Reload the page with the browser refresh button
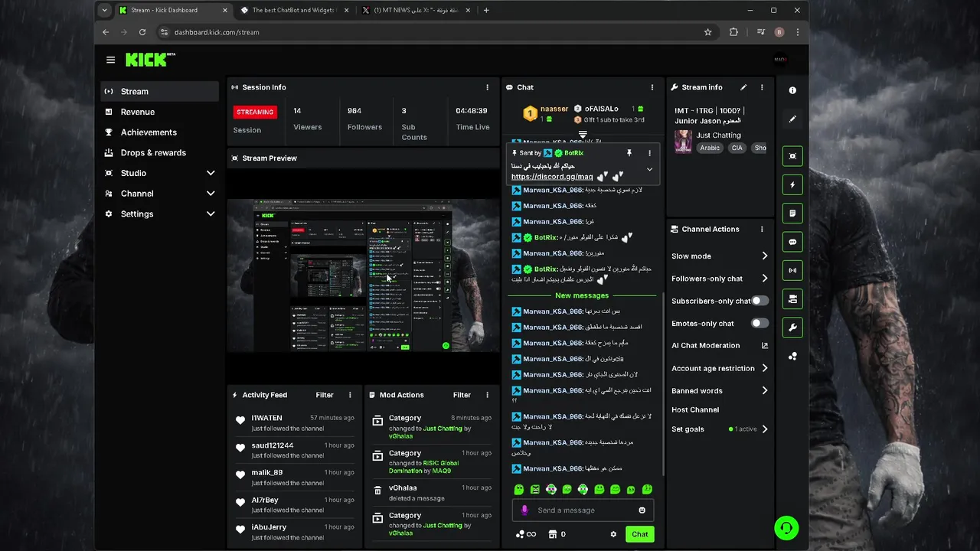The image size is (980, 551). (x=142, y=32)
